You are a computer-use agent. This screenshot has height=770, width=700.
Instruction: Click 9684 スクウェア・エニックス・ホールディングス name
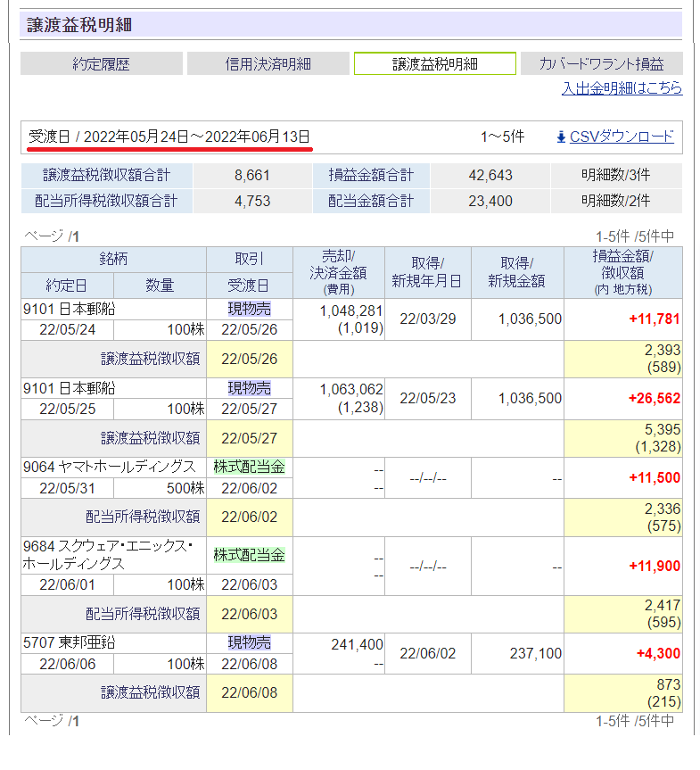coord(108,555)
